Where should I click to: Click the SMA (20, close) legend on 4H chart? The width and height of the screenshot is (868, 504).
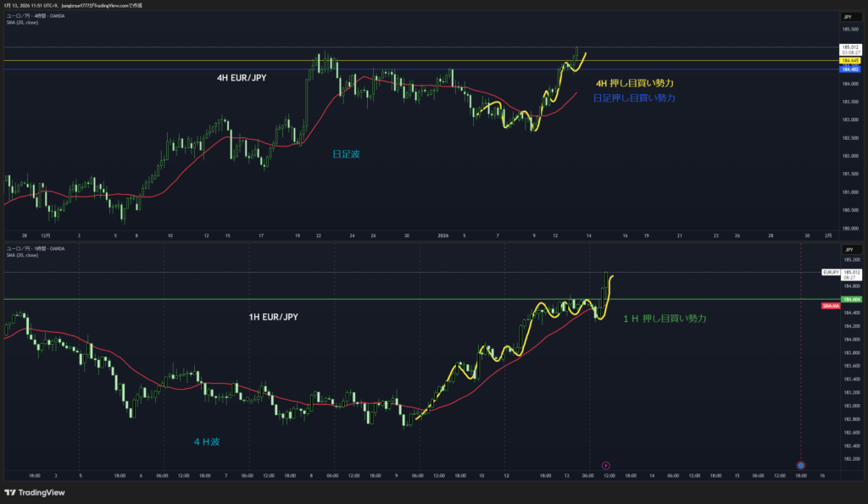click(22, 22)
